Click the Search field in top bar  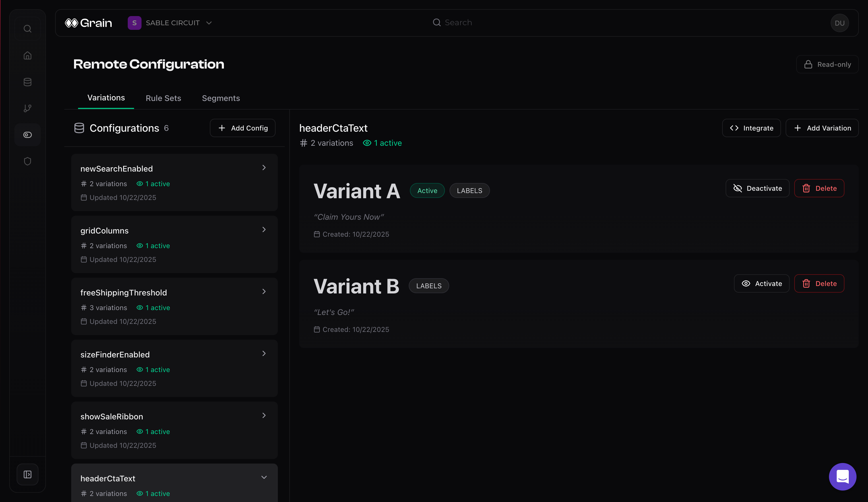458,23
